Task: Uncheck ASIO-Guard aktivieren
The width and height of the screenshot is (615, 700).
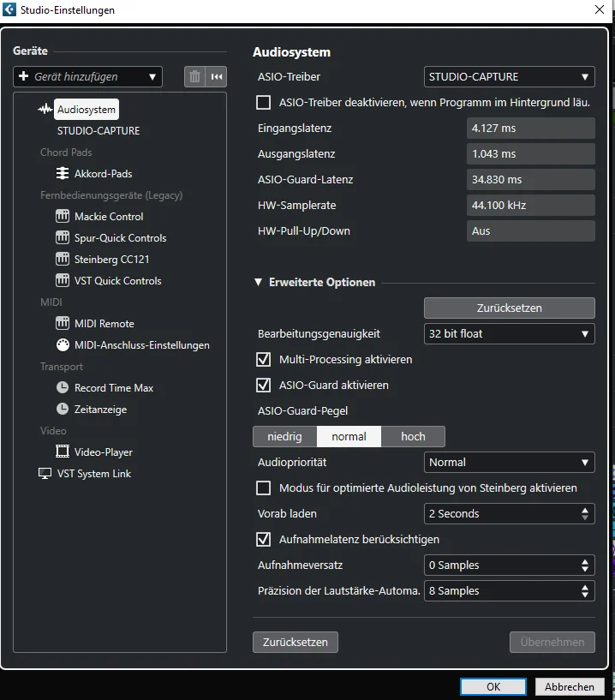Action: coord(263,386)
